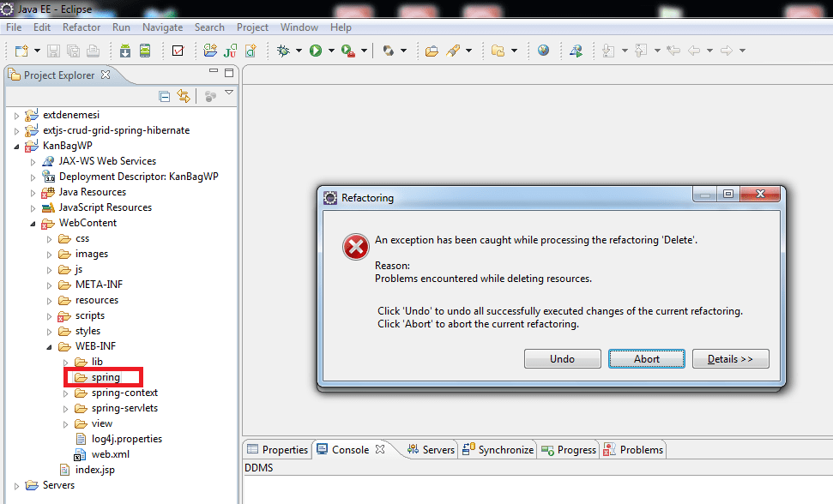
Task: Collapse the WEB-INF folder
Action: [x=50, y=345]
